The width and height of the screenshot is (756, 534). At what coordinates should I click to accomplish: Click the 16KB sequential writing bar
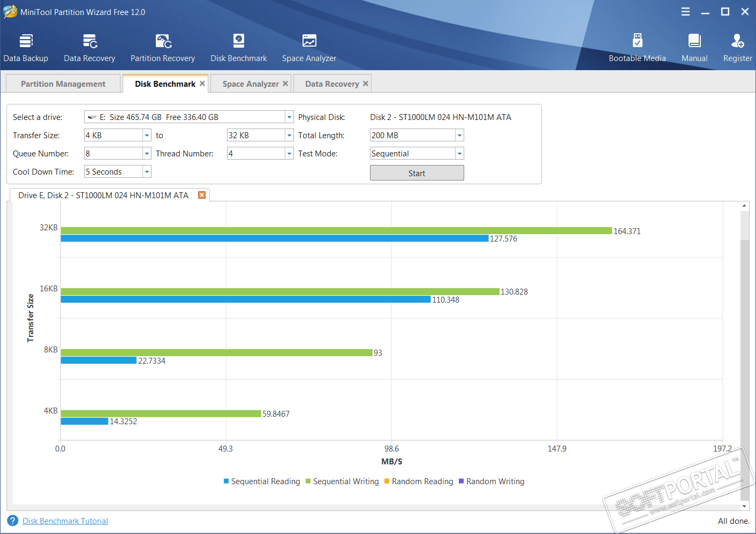[x=280, y=291]
